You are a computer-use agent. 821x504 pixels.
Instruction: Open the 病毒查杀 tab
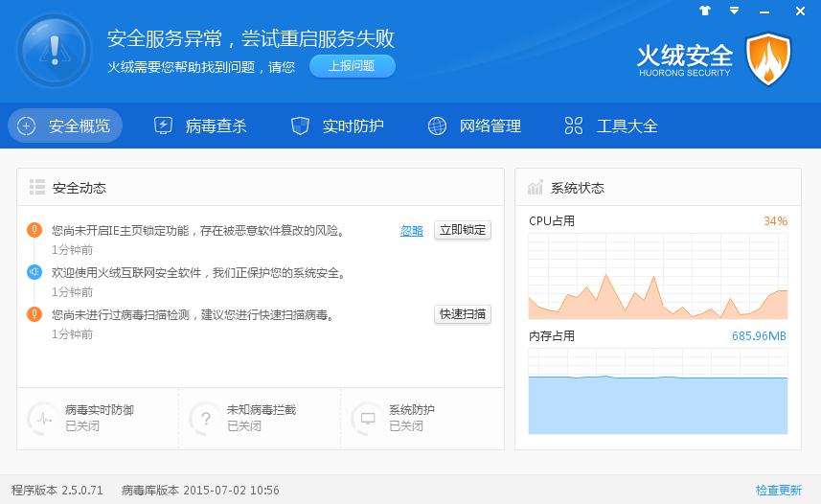[x=200, y=126]
